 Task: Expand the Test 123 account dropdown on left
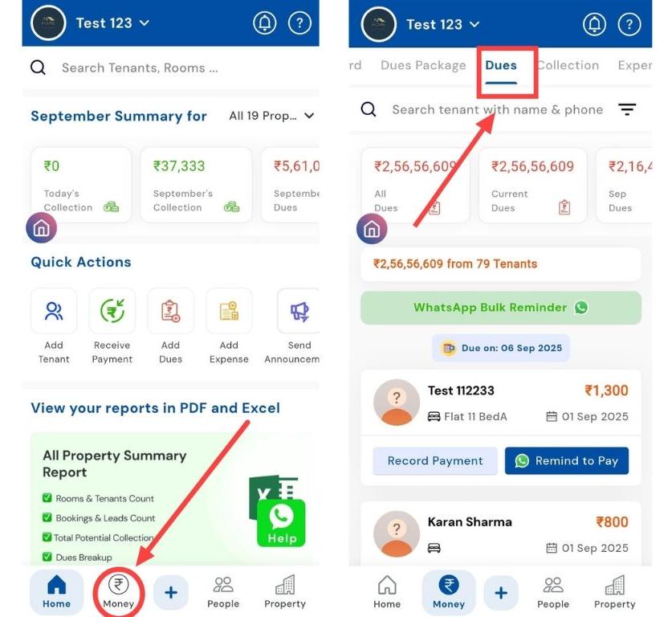click(x=112, y=22)
